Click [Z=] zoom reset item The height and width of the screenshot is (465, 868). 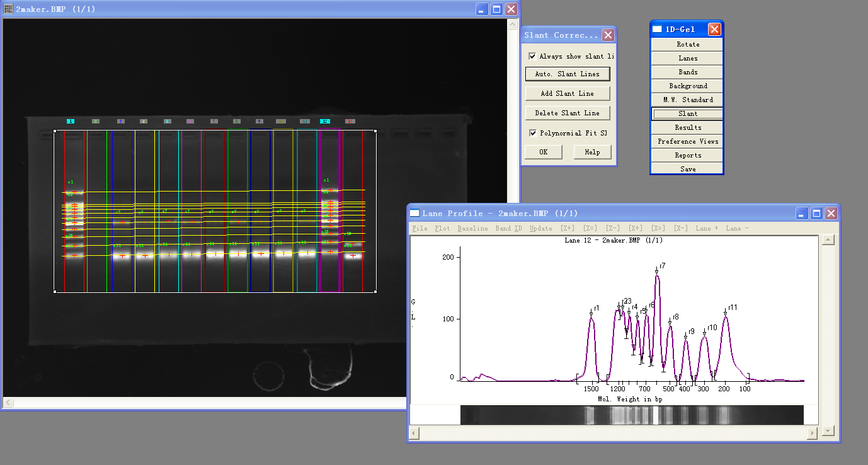[590, 228]
